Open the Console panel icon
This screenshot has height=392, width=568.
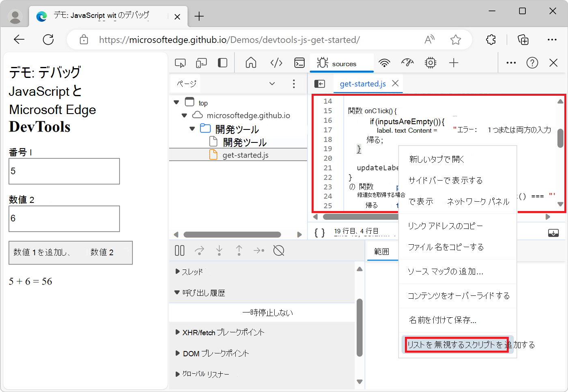[x=299, y=63]
